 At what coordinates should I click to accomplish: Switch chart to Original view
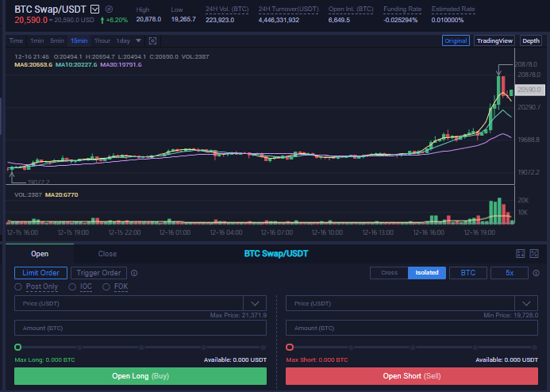point(456,40)
